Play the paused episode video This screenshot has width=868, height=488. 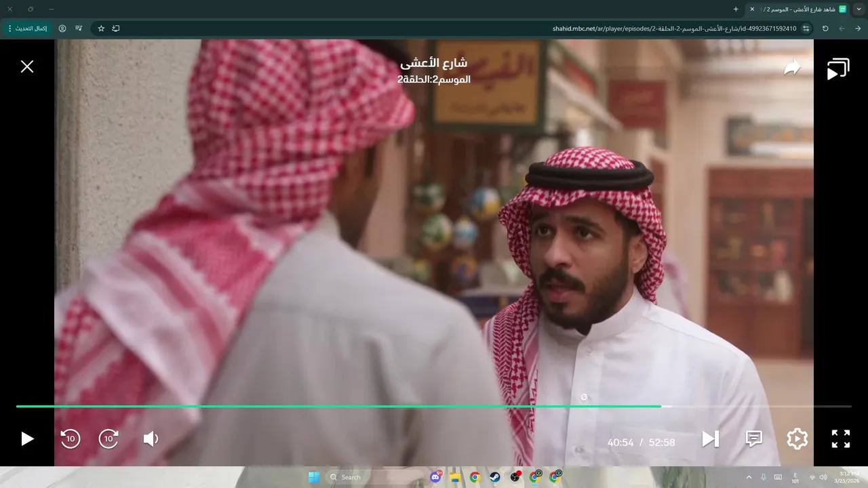click(x=27, y=439)
